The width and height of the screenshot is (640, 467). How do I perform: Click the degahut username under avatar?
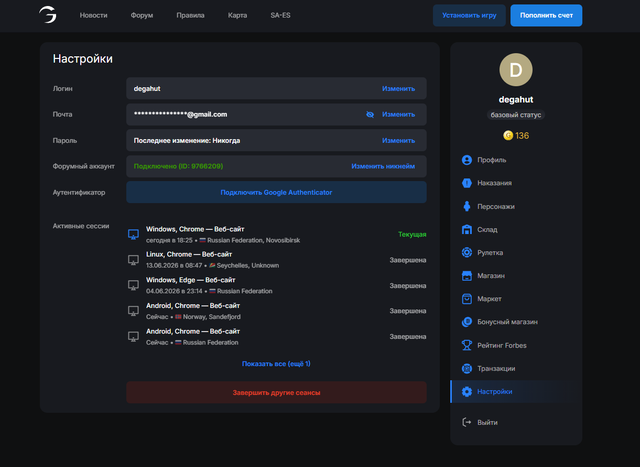click(x=516, y=100)
